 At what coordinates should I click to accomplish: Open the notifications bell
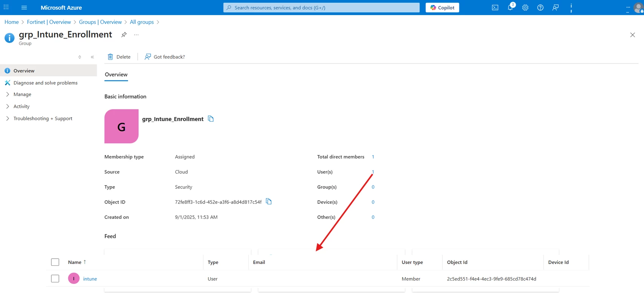(x=510, y=8)
